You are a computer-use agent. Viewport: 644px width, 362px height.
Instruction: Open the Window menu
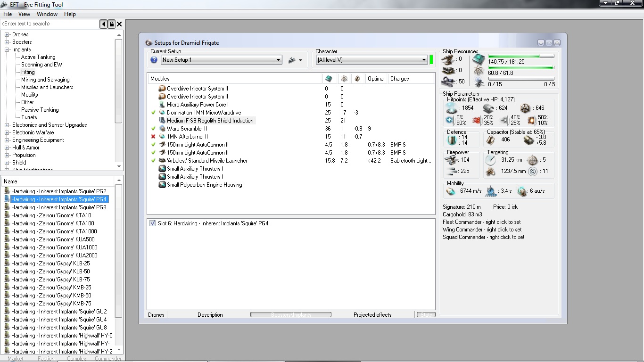pos(47,14)
